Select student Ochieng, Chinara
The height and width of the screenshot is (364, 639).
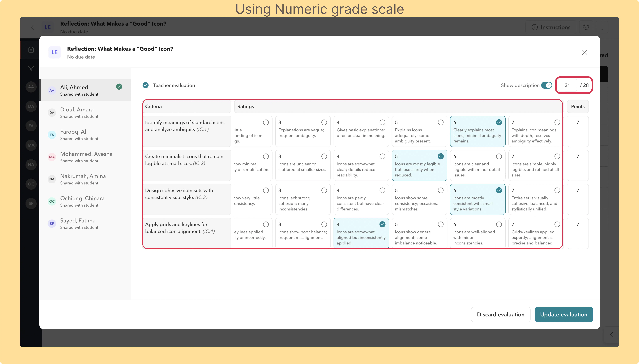(85, 201)
